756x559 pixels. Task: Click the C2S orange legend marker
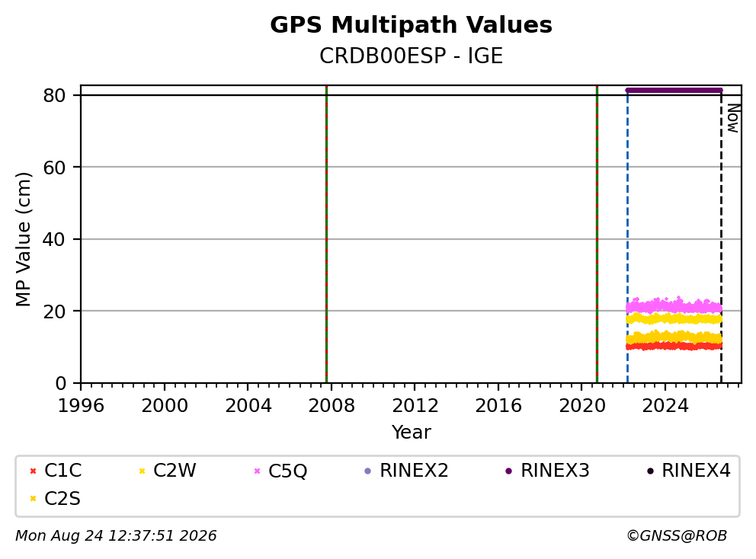[33, 499]
